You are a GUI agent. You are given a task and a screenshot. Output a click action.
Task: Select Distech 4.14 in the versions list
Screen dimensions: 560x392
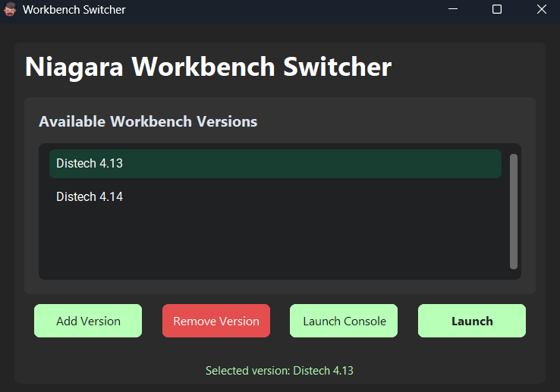click(x=275, y=196)
